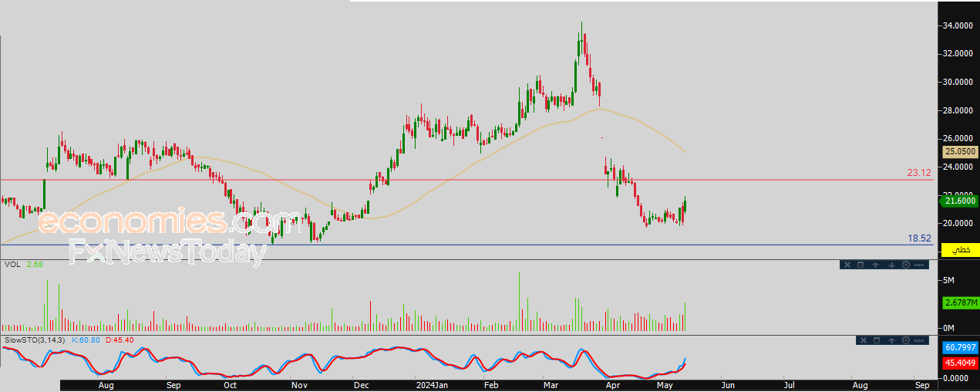Close the SlowSTO indicator panel

(864, 340)
